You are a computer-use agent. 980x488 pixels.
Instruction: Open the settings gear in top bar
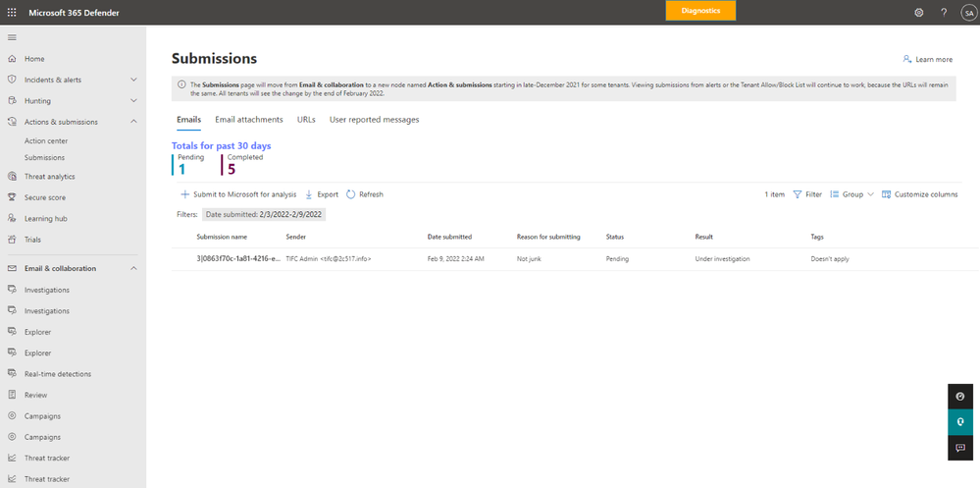(919, 13)
